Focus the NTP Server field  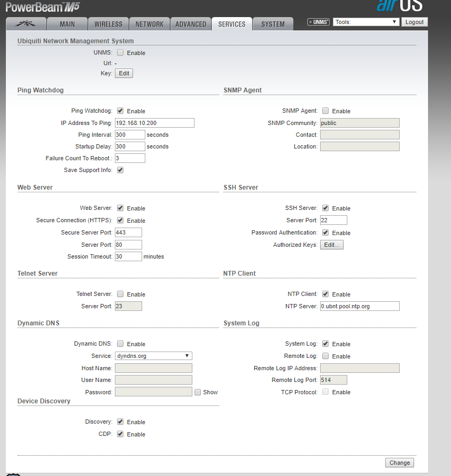[x=360, y=306]
